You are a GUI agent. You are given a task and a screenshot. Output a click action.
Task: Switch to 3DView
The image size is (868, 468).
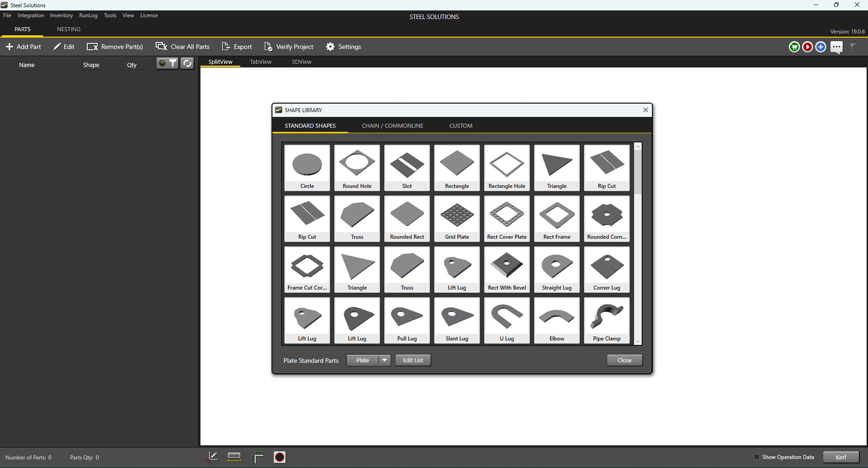point(301,62)
